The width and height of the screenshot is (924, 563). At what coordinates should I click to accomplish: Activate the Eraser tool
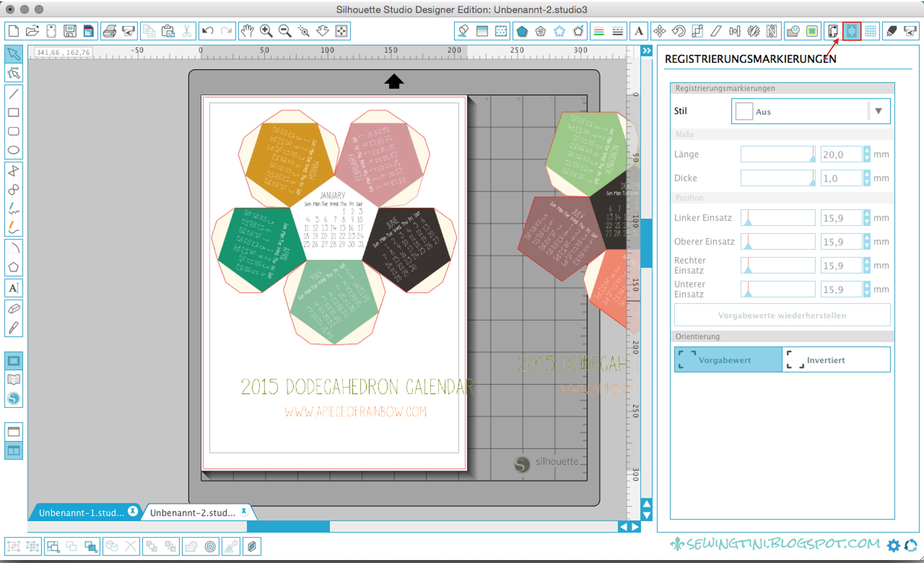[13, 307]
